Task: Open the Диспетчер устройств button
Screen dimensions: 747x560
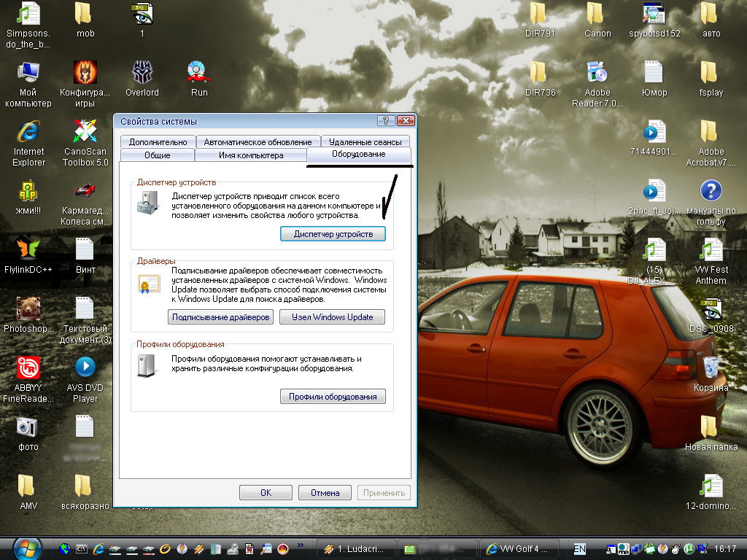Action: (x=333, y=234)
